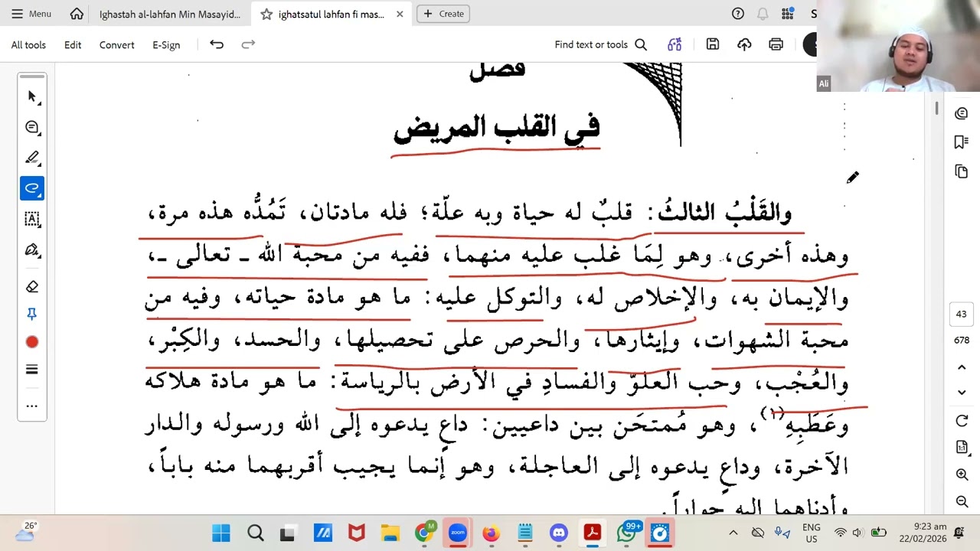
Task: Select the signature pen tool
Action: click(x=32, y=249)
